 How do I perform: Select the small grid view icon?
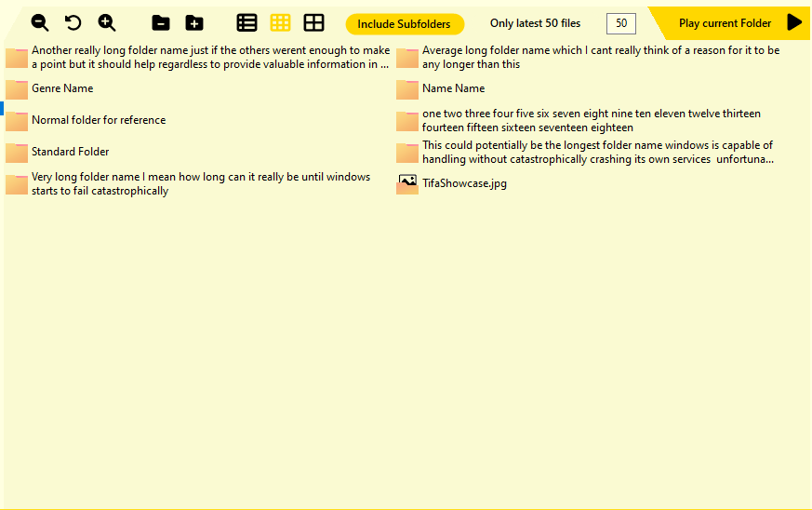coord(280,23)
